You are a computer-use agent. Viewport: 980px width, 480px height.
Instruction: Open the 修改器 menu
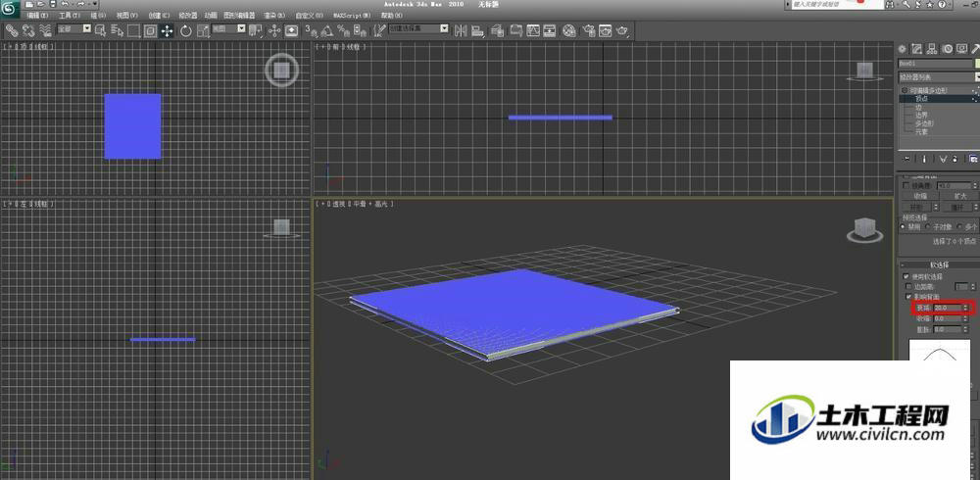[187, 15]
